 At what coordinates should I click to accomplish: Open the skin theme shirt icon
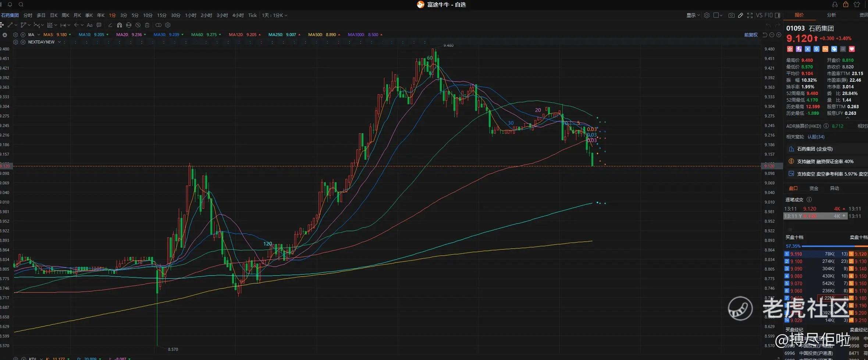(x=857, y=4)
